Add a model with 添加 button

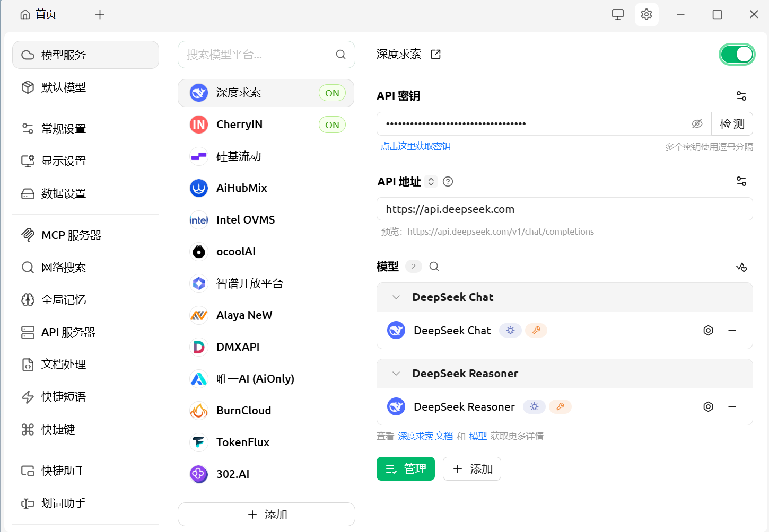[x=472, y=469]
